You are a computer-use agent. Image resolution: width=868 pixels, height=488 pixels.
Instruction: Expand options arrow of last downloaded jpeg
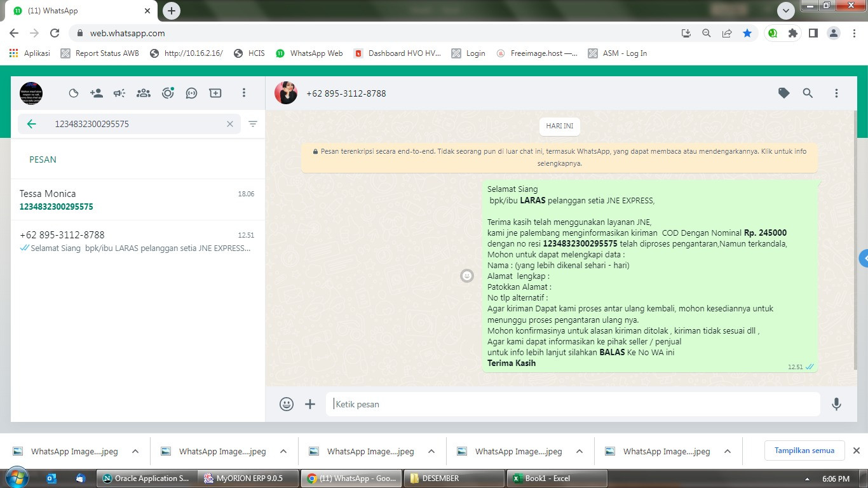point(727,451)
